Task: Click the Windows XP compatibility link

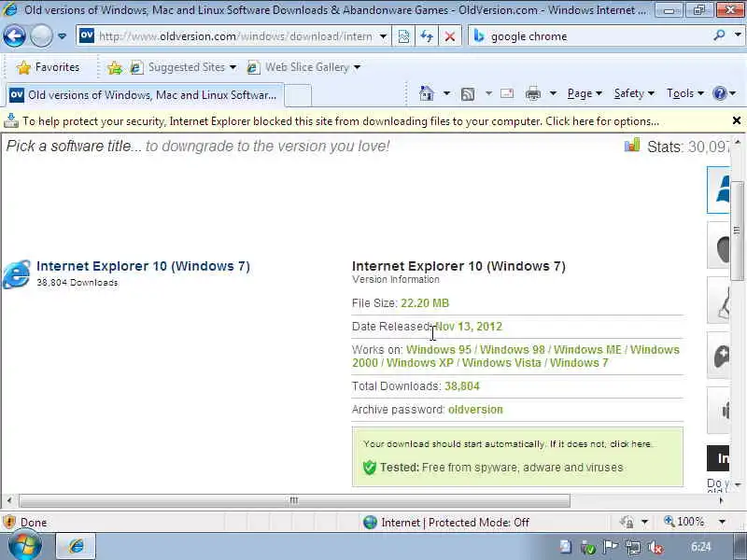Action: (419, 363)
